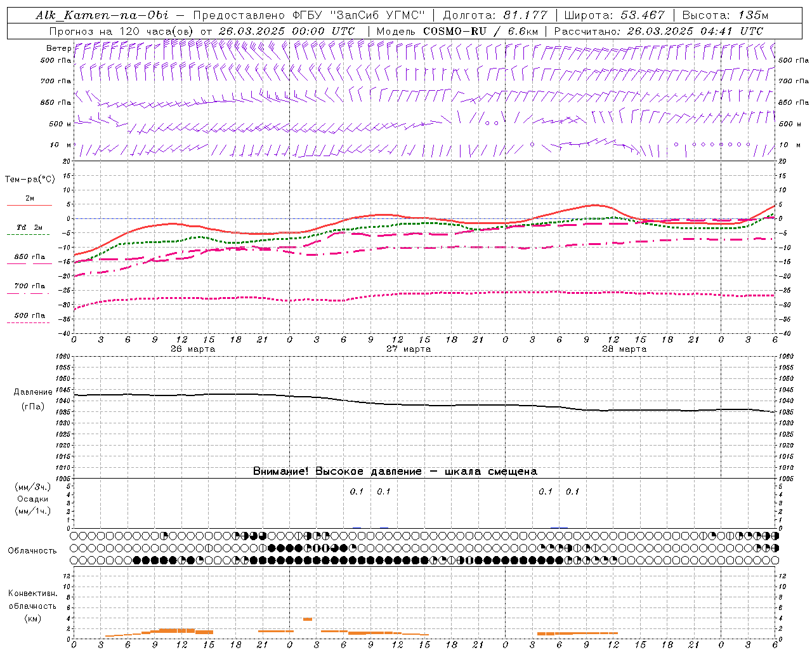This screenshot has height=650, width=812.
Task: Select the longitude value 'Долгота: 81.177'
Action: (495, 15)
